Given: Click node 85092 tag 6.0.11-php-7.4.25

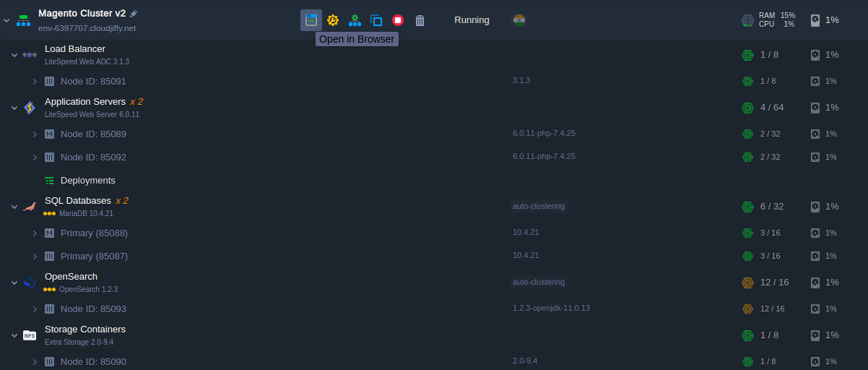Looking at the screenshot, I should point(544,156).
